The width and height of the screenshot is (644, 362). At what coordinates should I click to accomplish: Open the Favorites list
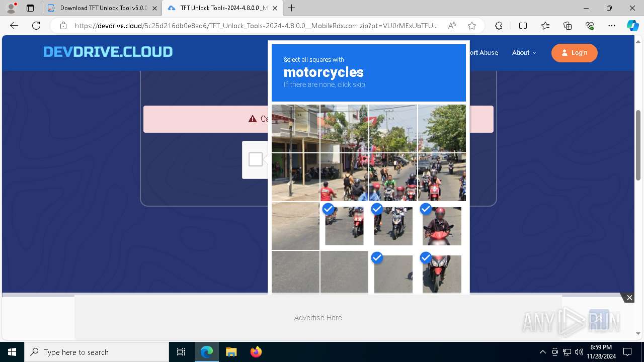(545, 26)
